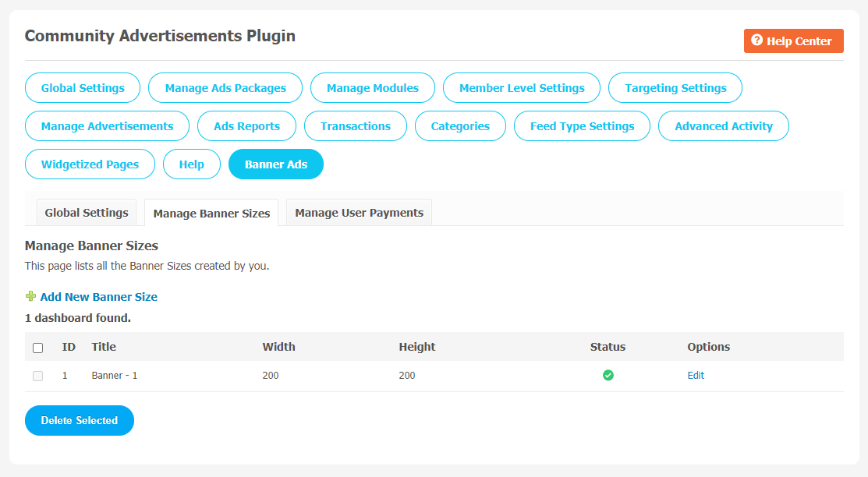Open the Transactions section
This screenshot has width=868, height=477.
coord(356,126)
